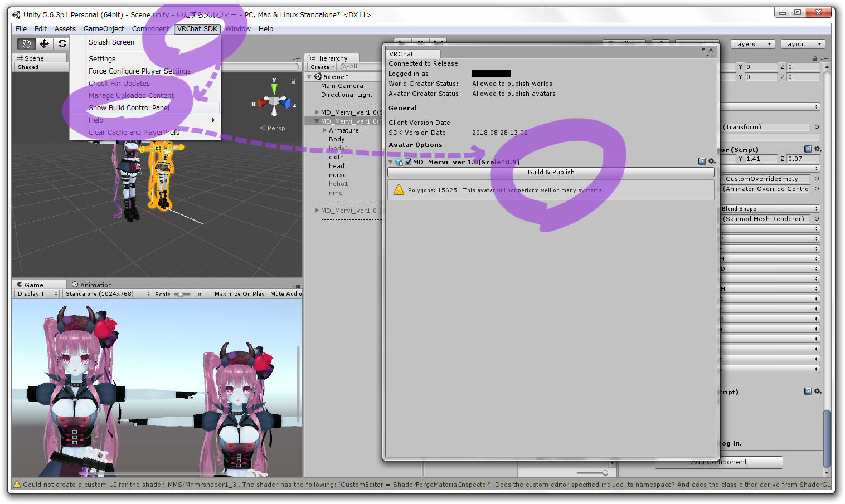Image resolution: width=845 pixels, height=504 pixels.
Task: Click object picker next to CustomOverrideEmpty field
Action: (817, 179)
